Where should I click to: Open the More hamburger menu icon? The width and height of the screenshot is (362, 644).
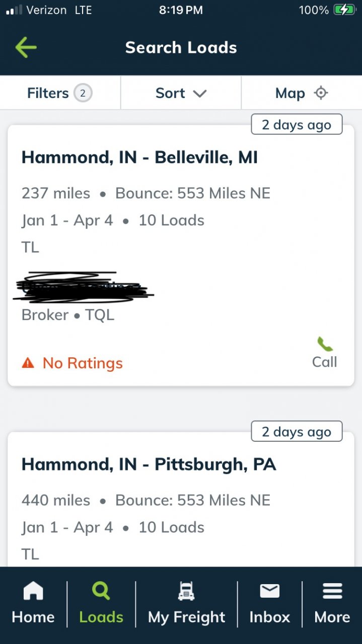(x=332, y=591)
